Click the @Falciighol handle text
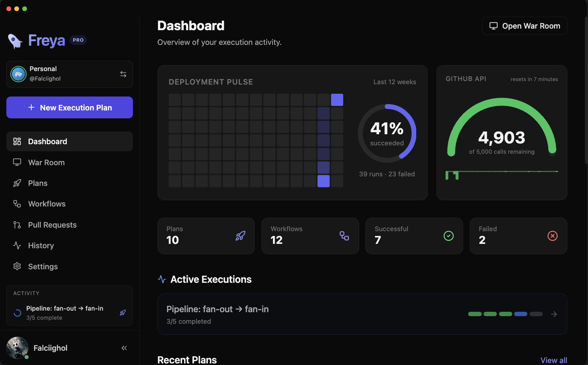 (x=45, y=79)
